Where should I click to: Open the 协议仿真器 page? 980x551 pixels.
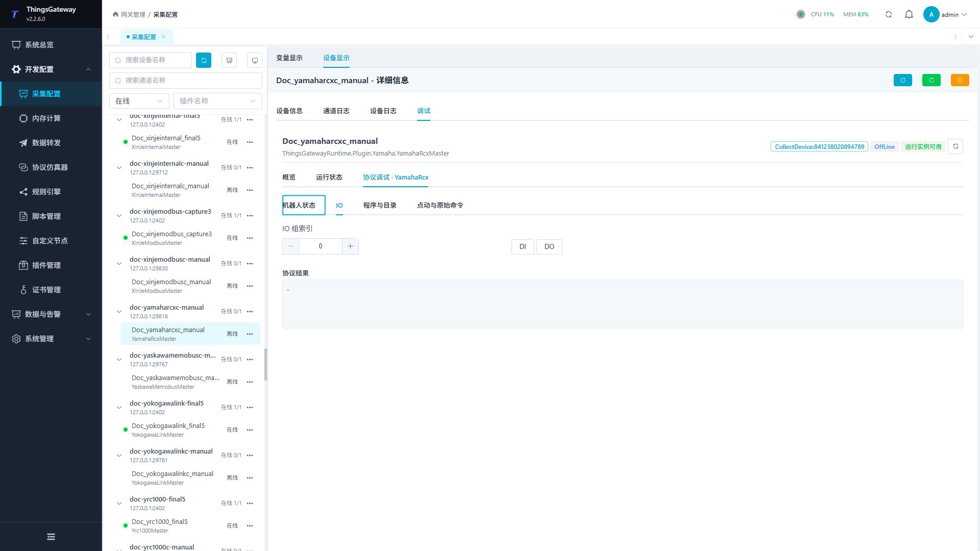coord(51,167)
